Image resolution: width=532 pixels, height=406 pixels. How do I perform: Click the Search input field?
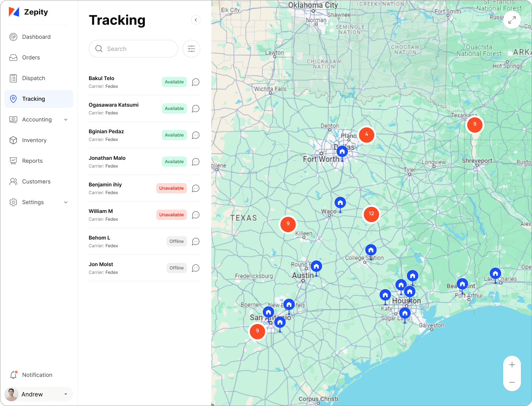click(137, 49)
